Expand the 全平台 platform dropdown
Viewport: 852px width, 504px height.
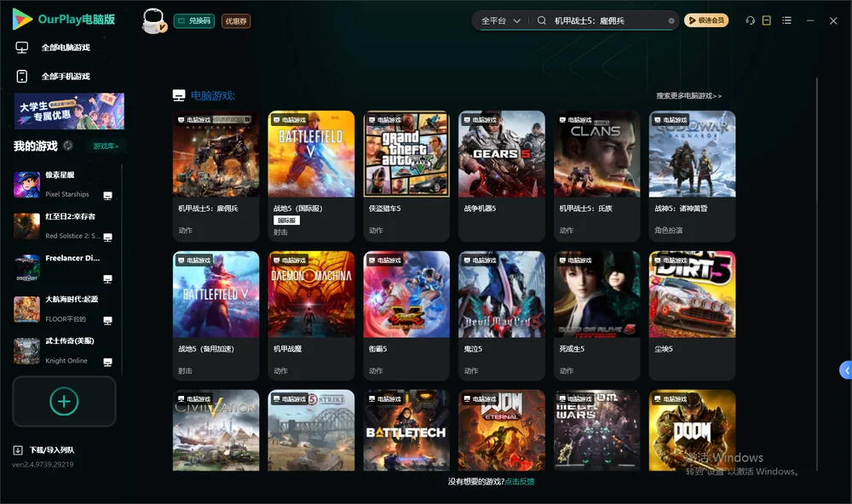point(500,20)
